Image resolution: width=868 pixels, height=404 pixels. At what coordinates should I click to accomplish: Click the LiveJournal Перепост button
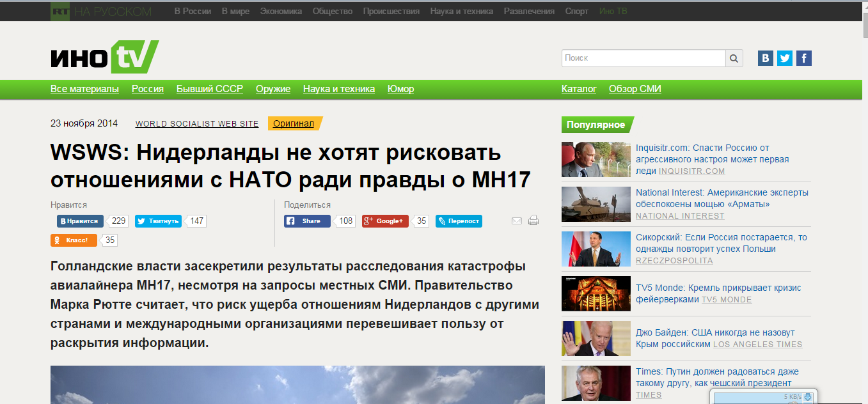459,221
